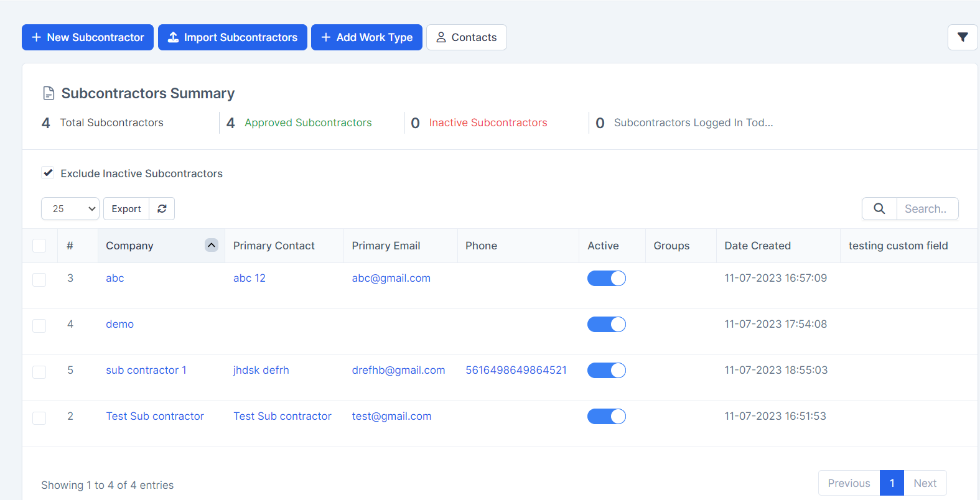Click Showing 1 to 4 of 4 entries text
The height and width of the screenshot is (500, 980).
108,485
